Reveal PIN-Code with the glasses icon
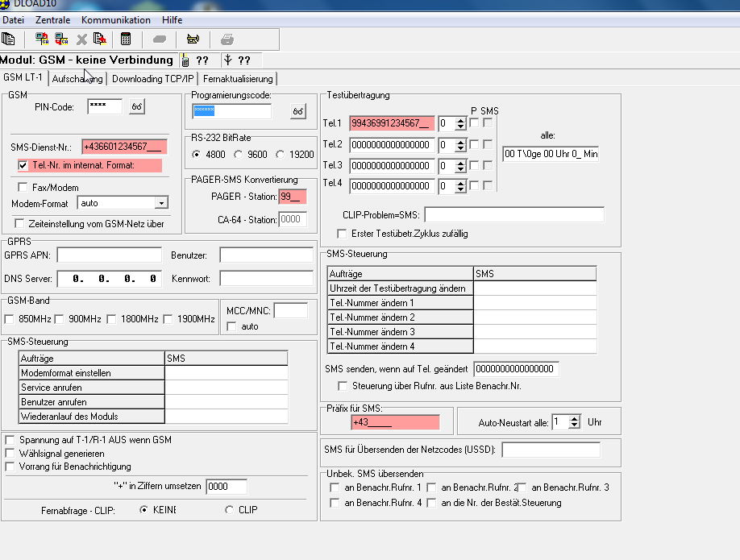This screenshot has width=740, height=560. click(137, 106)
